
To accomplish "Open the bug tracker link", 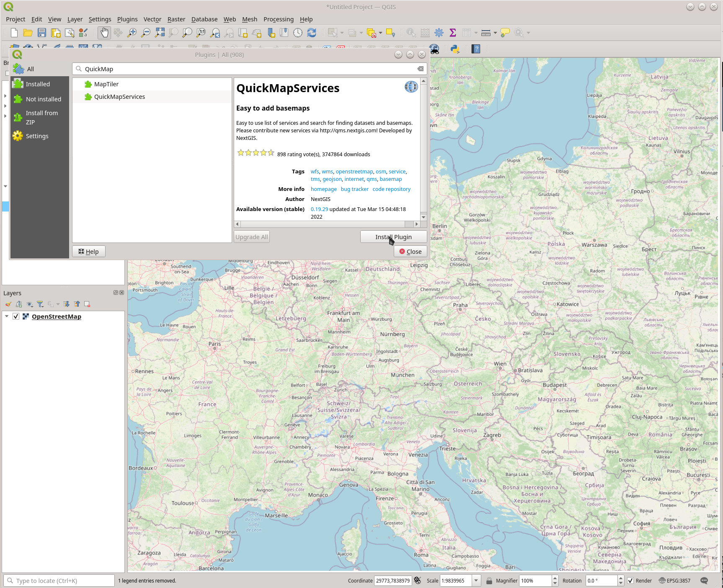I will pos(354,189).
